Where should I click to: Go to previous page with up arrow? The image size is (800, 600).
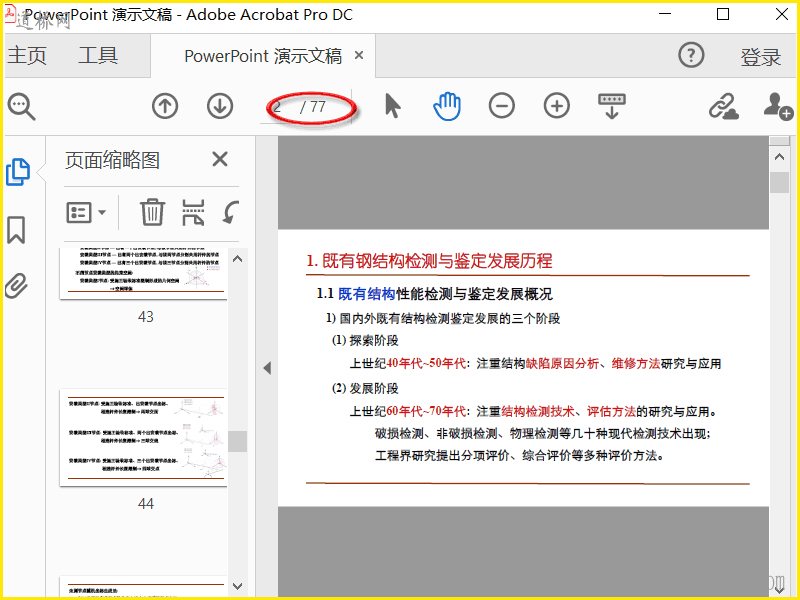click(x=165, y=106)
